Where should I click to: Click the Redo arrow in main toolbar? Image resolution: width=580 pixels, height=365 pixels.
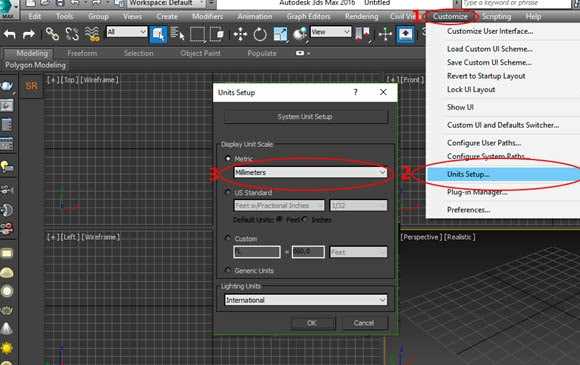(28, 34)
